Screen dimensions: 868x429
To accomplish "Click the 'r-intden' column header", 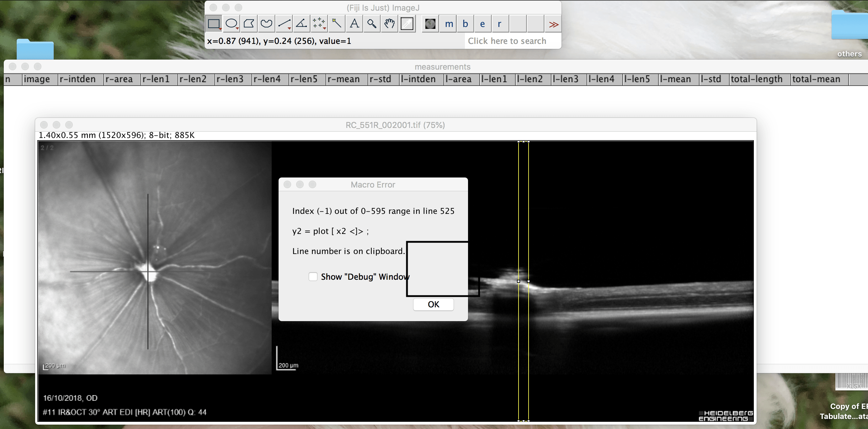I will (x=80, y=79).
